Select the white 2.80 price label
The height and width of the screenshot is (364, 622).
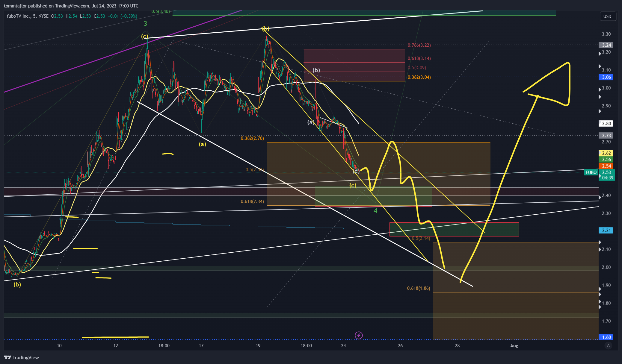(606, 123)
